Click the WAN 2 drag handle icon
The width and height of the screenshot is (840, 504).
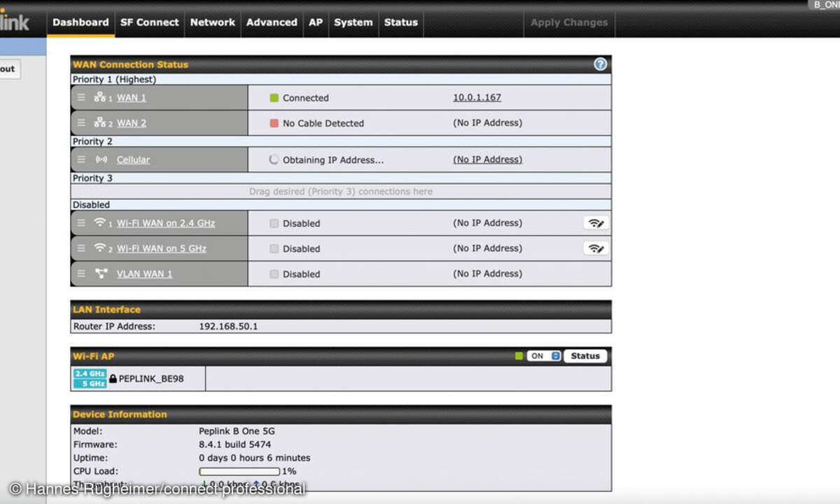pyautogui.click(x=81, y=122)
